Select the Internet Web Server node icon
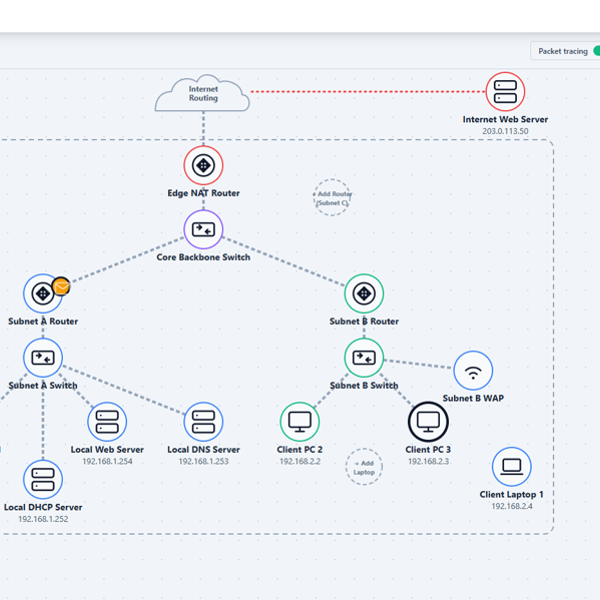This screenshot has width=600, height=600. (x=505, y=92)
